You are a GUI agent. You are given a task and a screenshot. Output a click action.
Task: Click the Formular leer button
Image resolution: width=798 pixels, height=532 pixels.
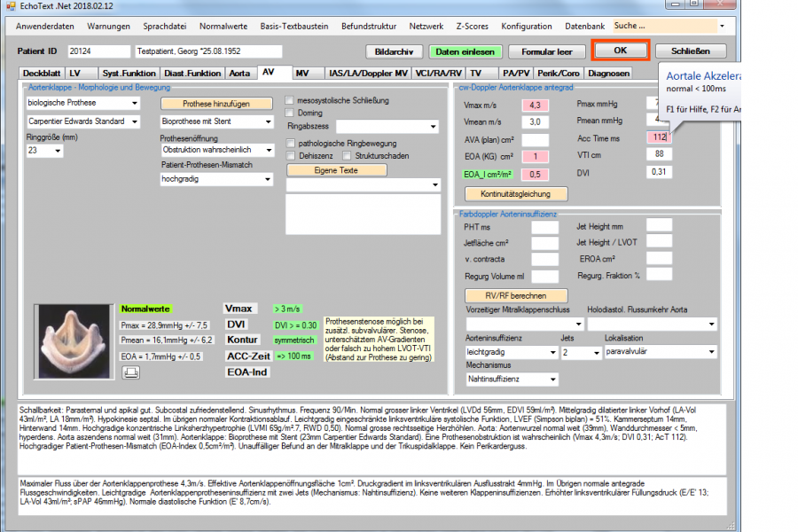(x=547, y=52)
